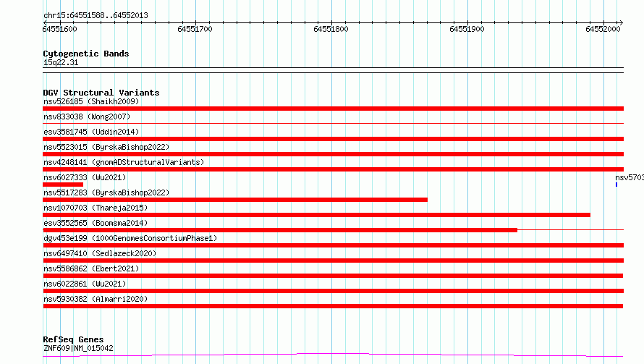Click the dgv453e199 (1000GenomesConsortiumPhase1) label
The height and width of the screenshot is (364, 644).
130,238
